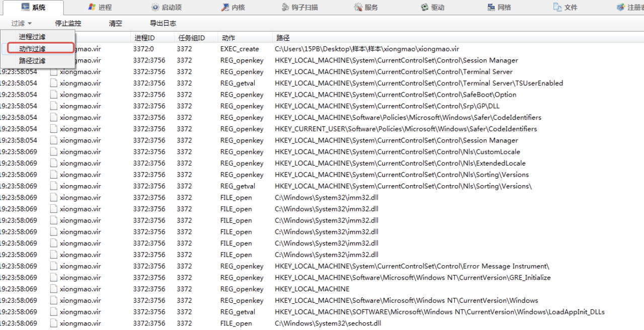Export logs using 导出日志

pyautogui.click(x=163, y=24)
